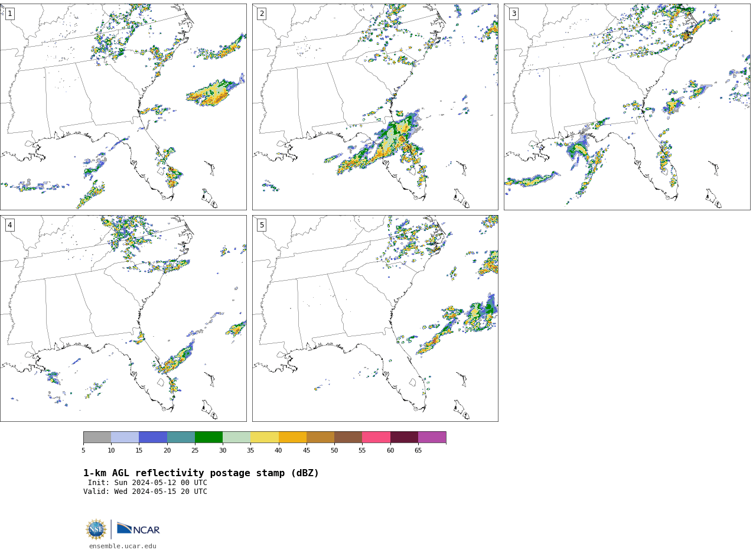Click the yellow 35-40 dBZ swatch
The image size is (756, 553).
[265, 437]
